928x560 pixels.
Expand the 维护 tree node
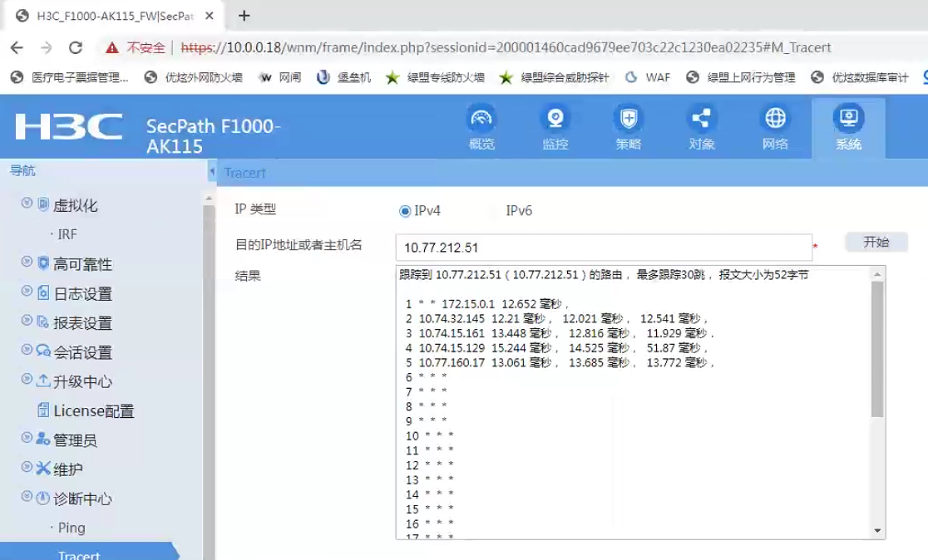pos(27,467)
